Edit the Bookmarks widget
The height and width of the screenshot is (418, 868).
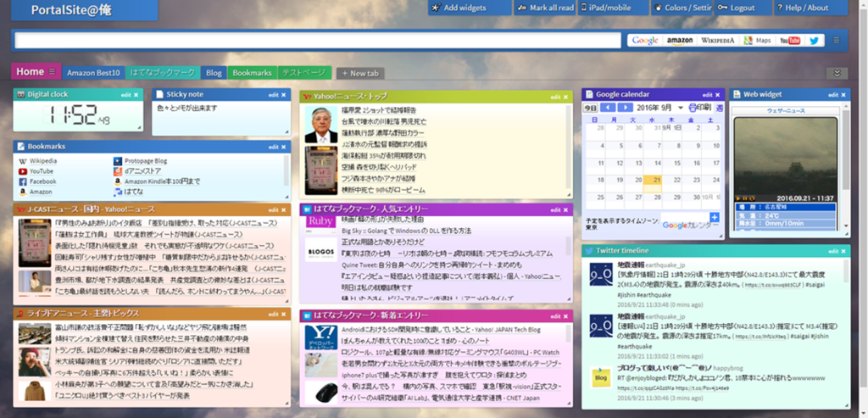pyautogui.click(x=274, y=147)
